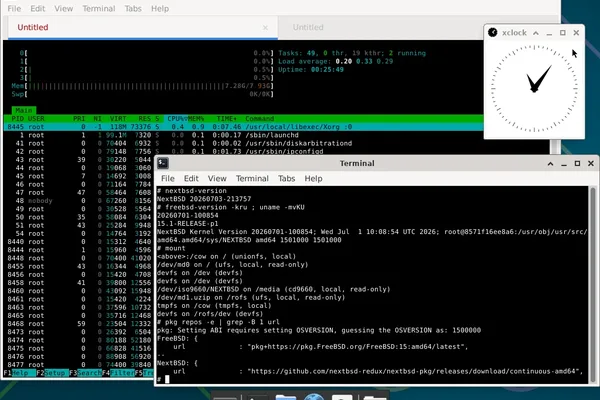Click F3 Search in htop's function bar
The image size is (600, 400).
click(85, 373)
